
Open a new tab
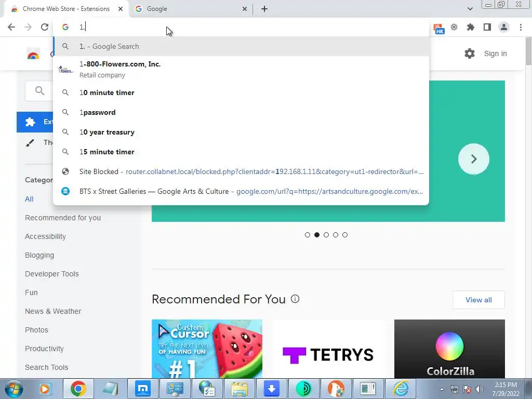[264, 9]
